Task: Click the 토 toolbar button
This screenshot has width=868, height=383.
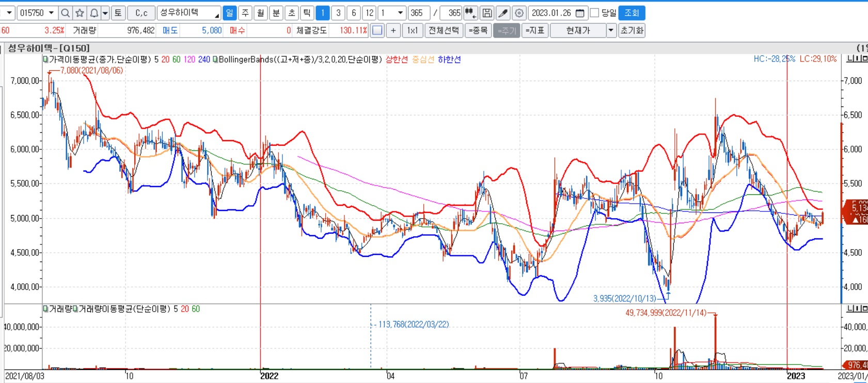Action: (x=118, y=13)
